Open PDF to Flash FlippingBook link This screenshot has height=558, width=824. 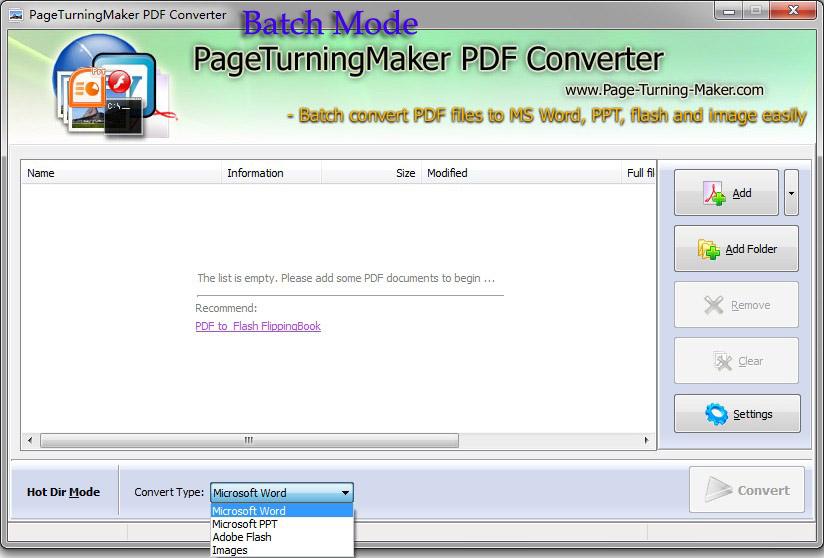tap(258, 326)
